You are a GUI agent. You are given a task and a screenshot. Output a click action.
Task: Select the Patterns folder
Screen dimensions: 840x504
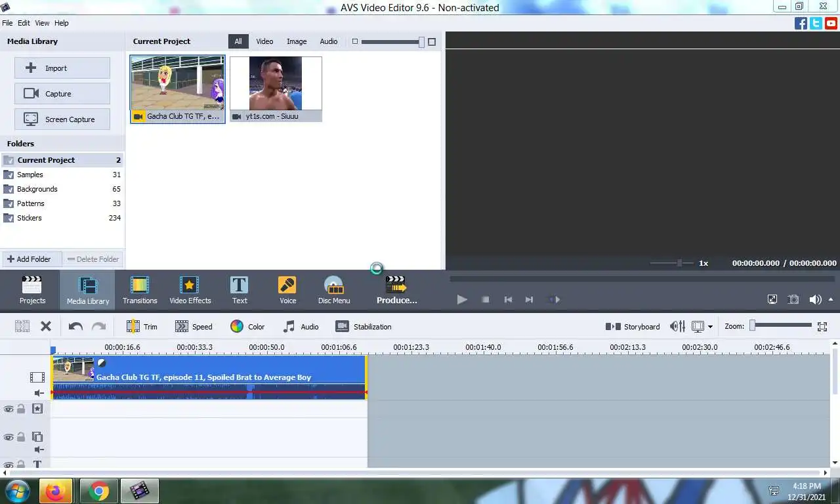(62, 203)
